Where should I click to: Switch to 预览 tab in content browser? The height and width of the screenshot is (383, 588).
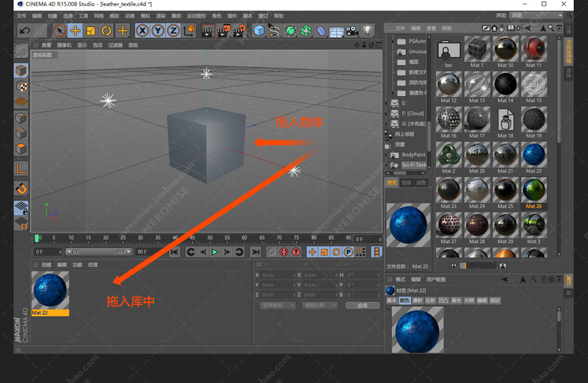(392, 183)
